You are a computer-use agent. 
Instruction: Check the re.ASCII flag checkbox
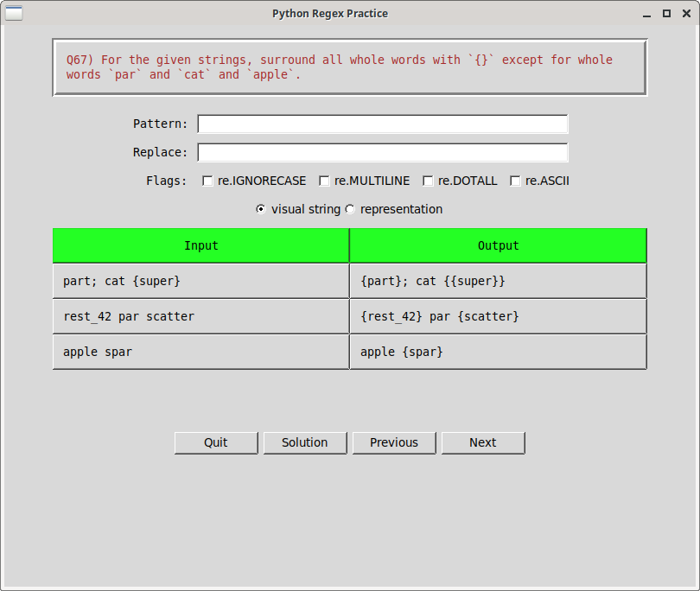tap(515, 181)
